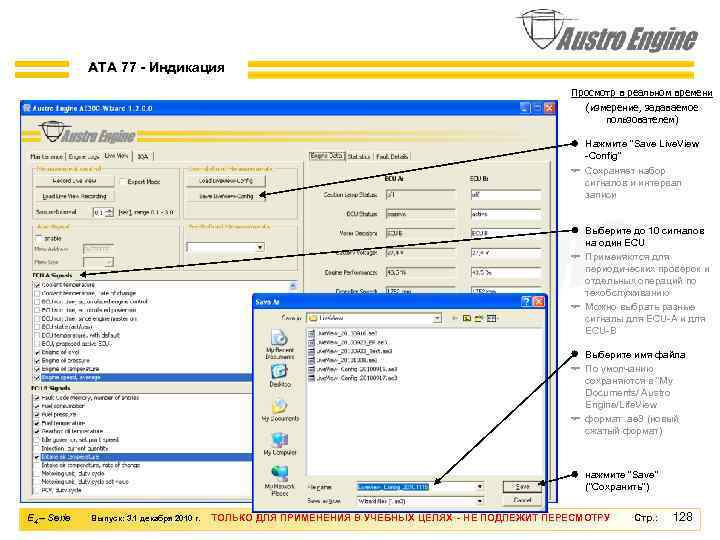Open My Documents in Save As sidebar

280,410
